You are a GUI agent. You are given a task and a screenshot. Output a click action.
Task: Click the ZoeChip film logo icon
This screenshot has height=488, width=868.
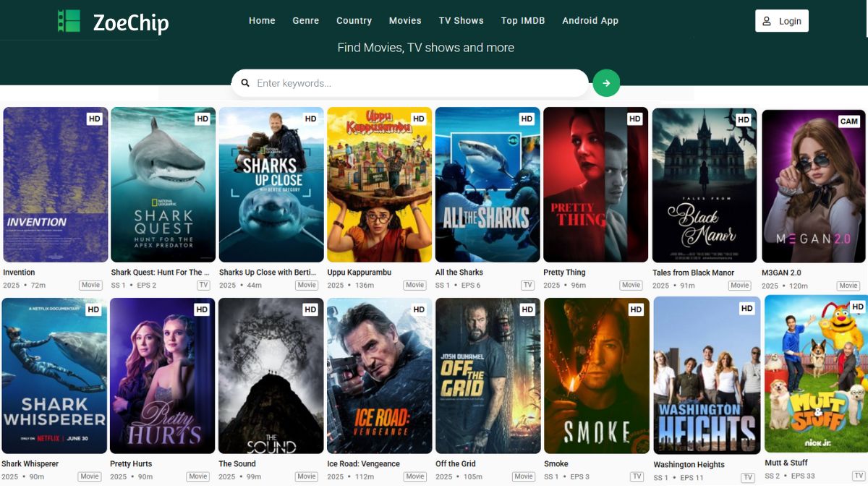[69, 21]
